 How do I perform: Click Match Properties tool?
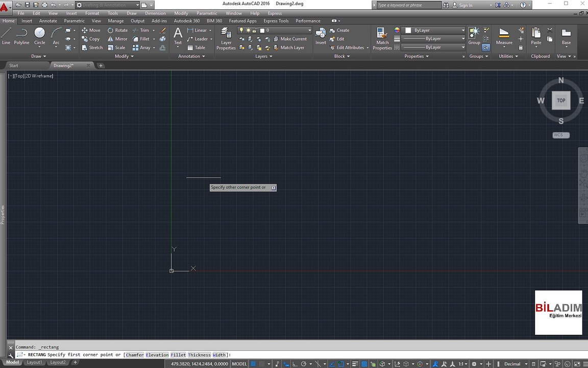[x=382, y=38]
